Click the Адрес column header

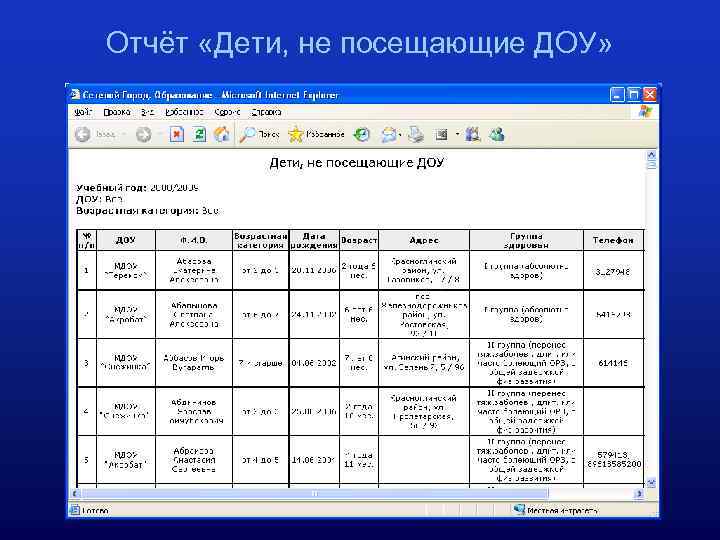(424, 240)
